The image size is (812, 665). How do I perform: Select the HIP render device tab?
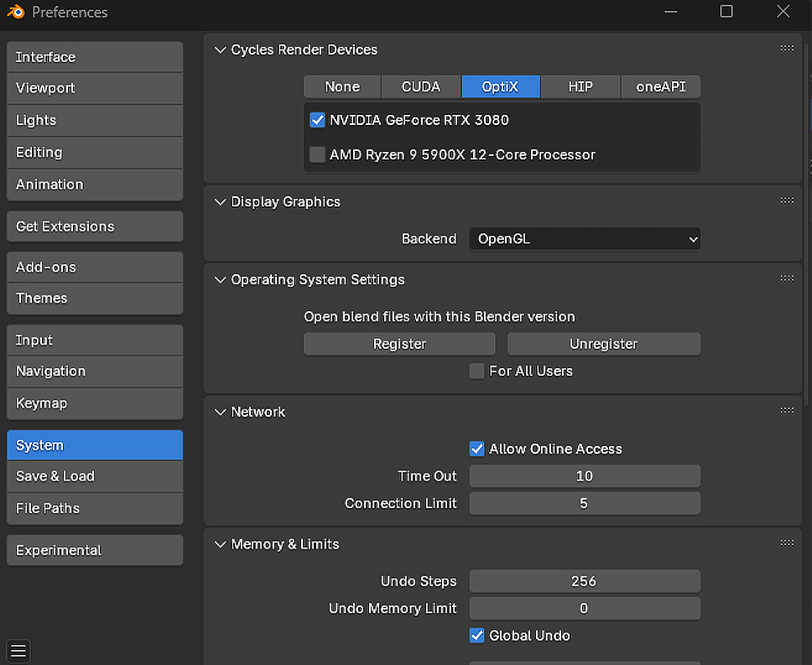(580, 86)
